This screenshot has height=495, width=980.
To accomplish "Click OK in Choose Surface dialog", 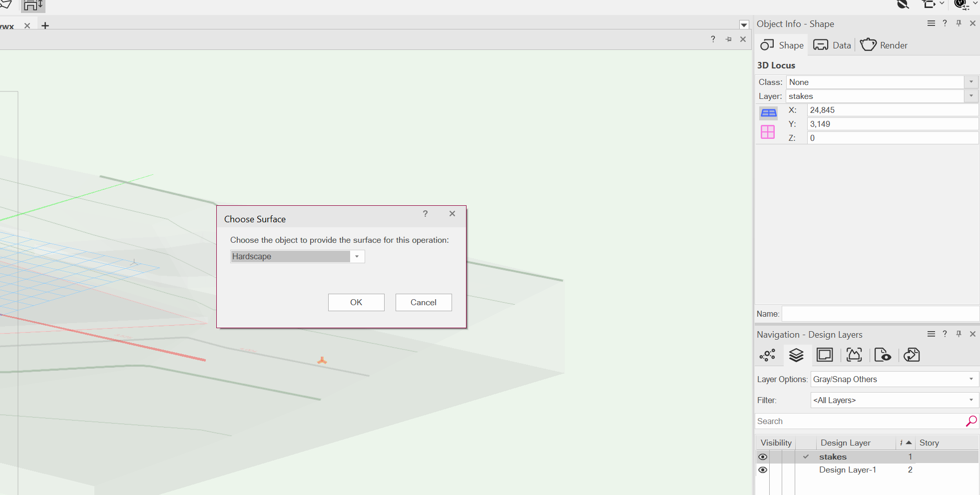I will point(356,302).
